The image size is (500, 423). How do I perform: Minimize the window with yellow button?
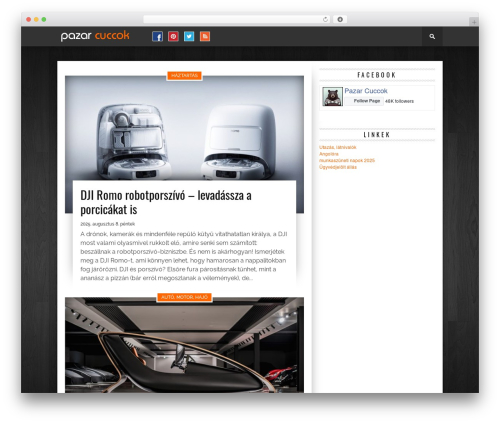click(36, 19)
